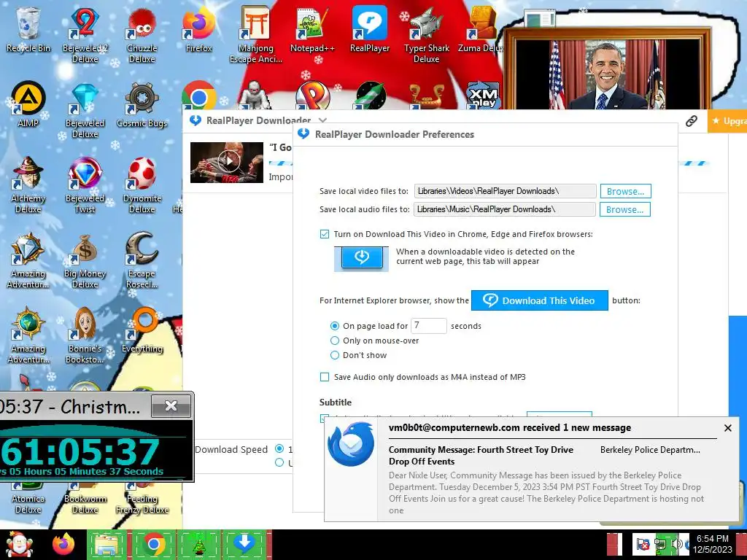Edit the page load seconds field
747x560 pixels.
tap(429, 326)
